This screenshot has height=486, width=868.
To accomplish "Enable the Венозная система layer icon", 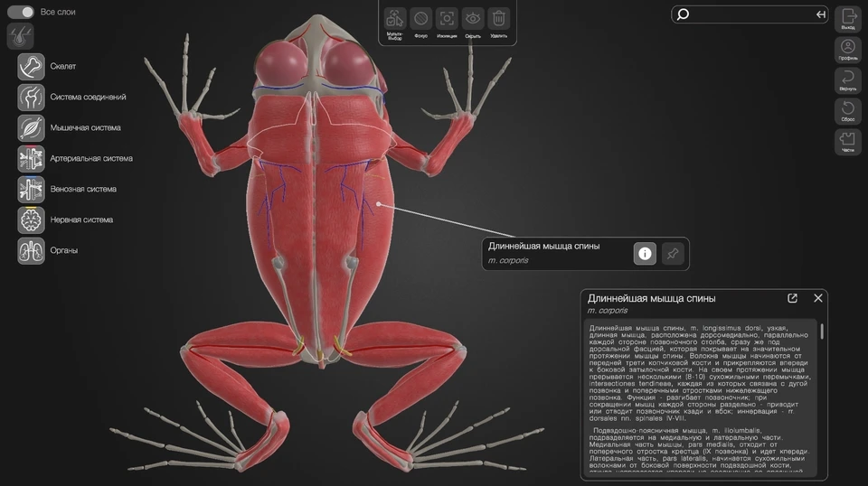I will [x=32, y=189].
